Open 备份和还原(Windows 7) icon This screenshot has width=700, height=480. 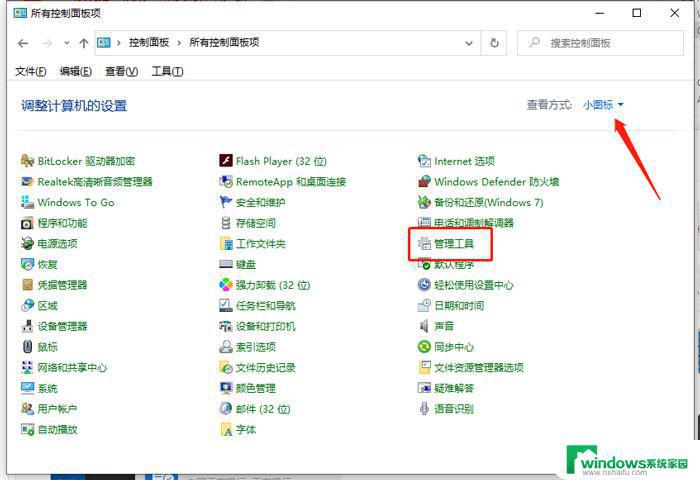pyautogui.click(x=424, y=202)
